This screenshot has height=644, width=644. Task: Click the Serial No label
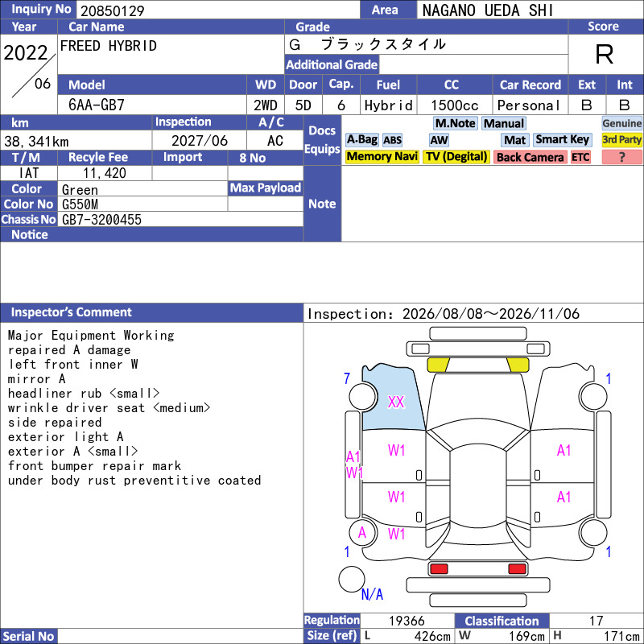[28, 637]
